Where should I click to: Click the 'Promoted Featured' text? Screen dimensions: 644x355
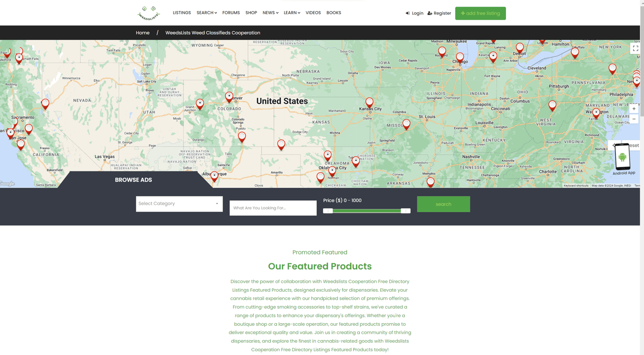[x=320, y=253]
